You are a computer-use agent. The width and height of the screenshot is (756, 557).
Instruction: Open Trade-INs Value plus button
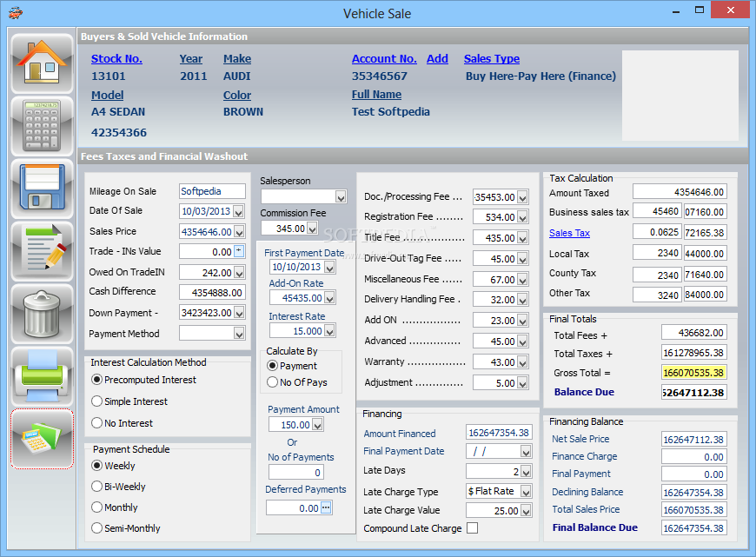coord(239,251)
